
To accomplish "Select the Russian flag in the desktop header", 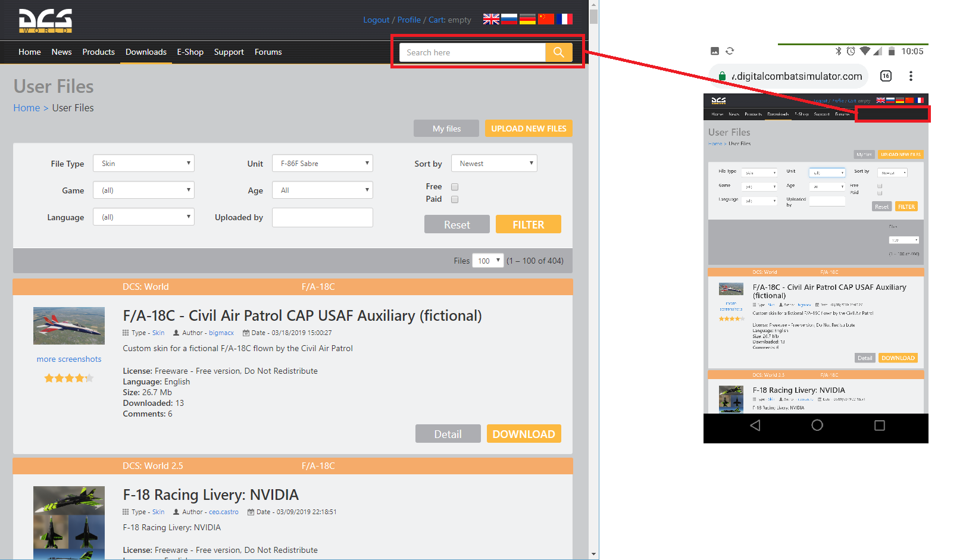I will click(509, 19).
